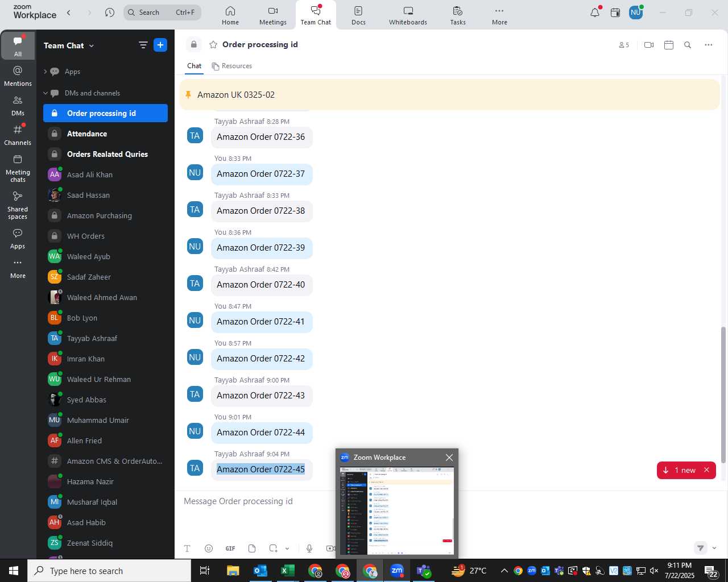728x582 pixels.
Task: Click the chat vertical scrollbar
Action: tap(723, 395)
